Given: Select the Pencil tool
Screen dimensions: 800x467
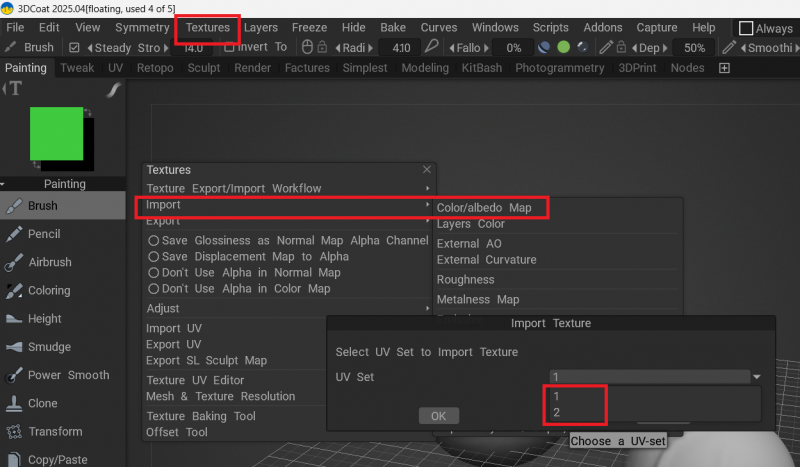Looking at the screenshot, I should coord(44,234).
